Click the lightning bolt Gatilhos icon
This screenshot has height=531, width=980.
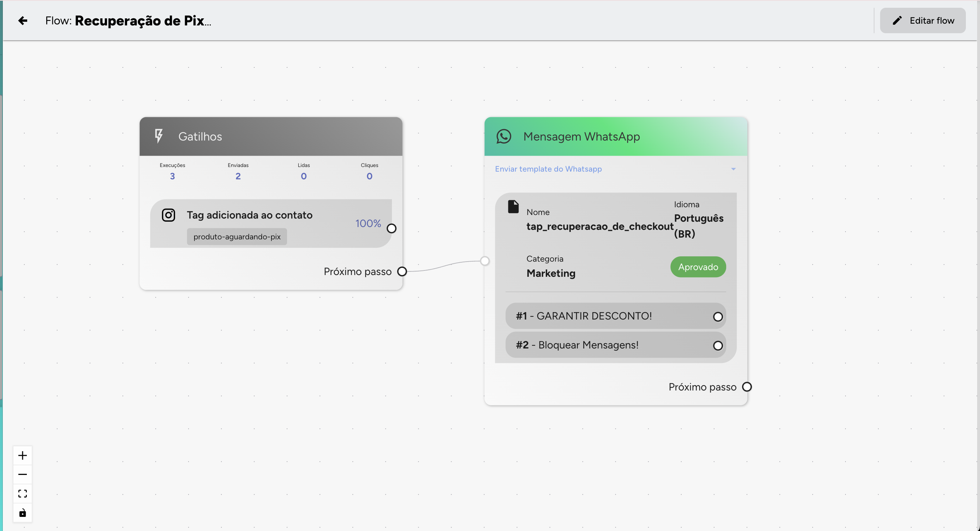[159, 136]
